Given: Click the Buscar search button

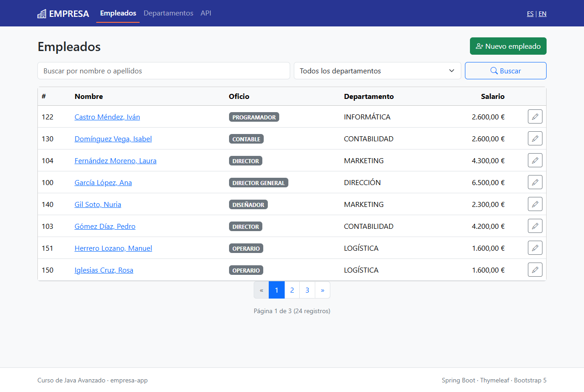Looking at the screenshot, I should [506, 71].
